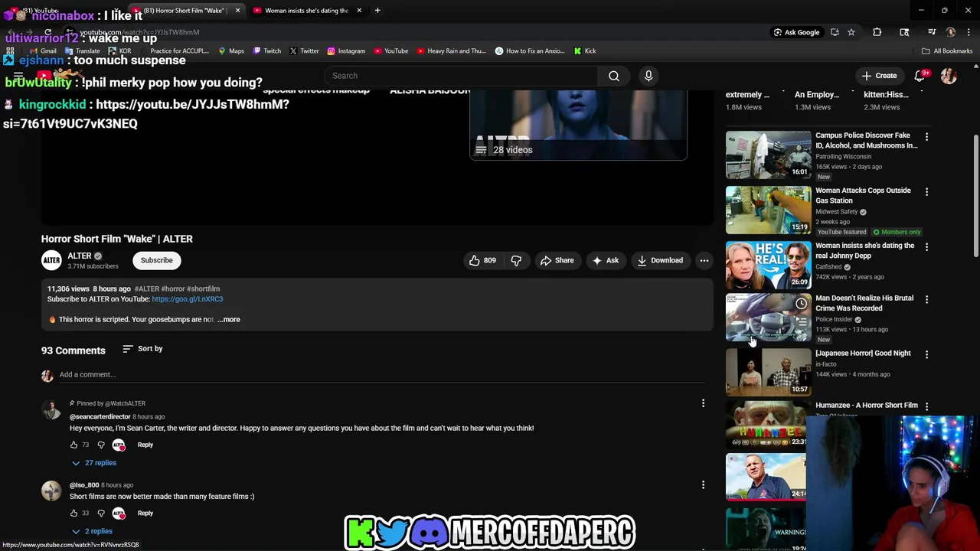Image resolution: width=980 pixels, height=551 pixels.
Task: Open goo.gl subscribe link in description
Action: [x=188, y=299]
